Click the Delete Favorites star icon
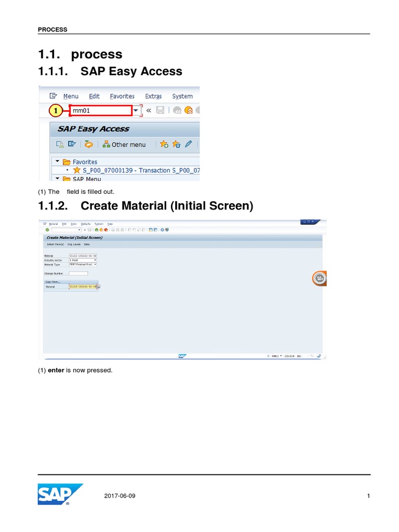 pos(177,144)
